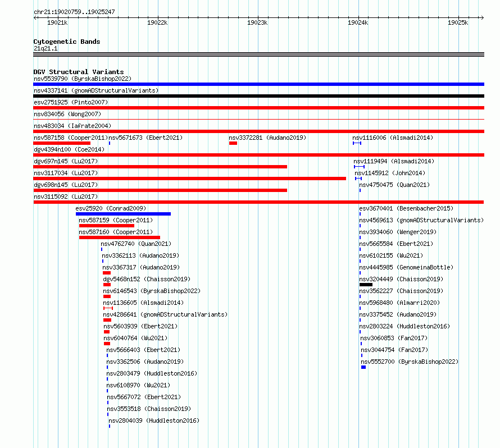Open nsv1116006 (Alsmadi2014) variant label

point(393,138)
